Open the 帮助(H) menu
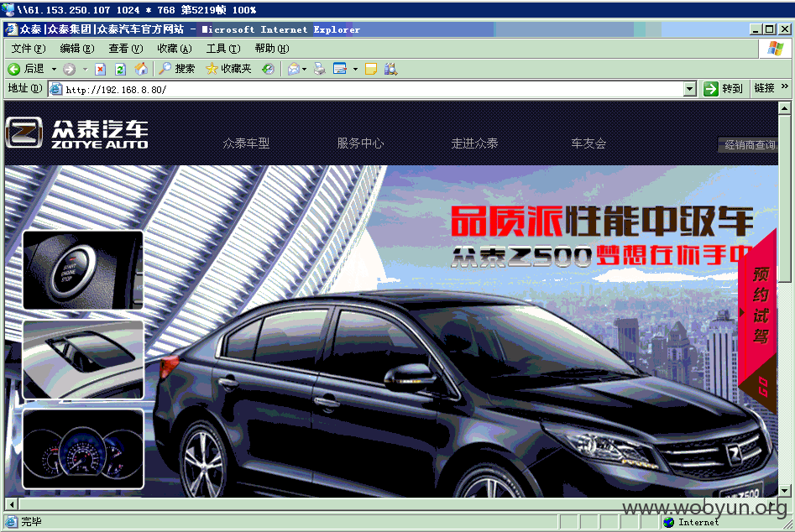Viewport: 795px width, 532px height. [x=272, y=49]
